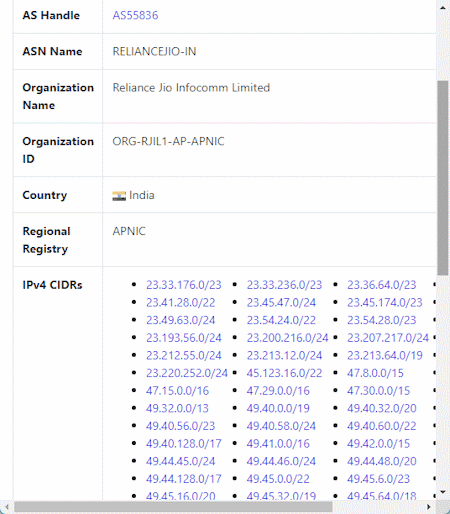This screenshot has height=514, width=450.
Task: Click the horizontal scrollbar thumb
Action: [x=173, y=507]
